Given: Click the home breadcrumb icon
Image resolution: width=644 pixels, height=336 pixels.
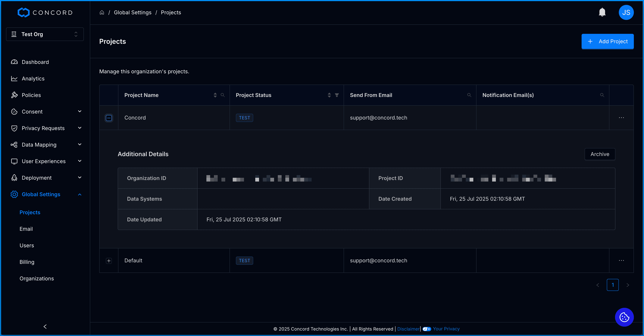Looking at the screenshot, I should 102,13.
